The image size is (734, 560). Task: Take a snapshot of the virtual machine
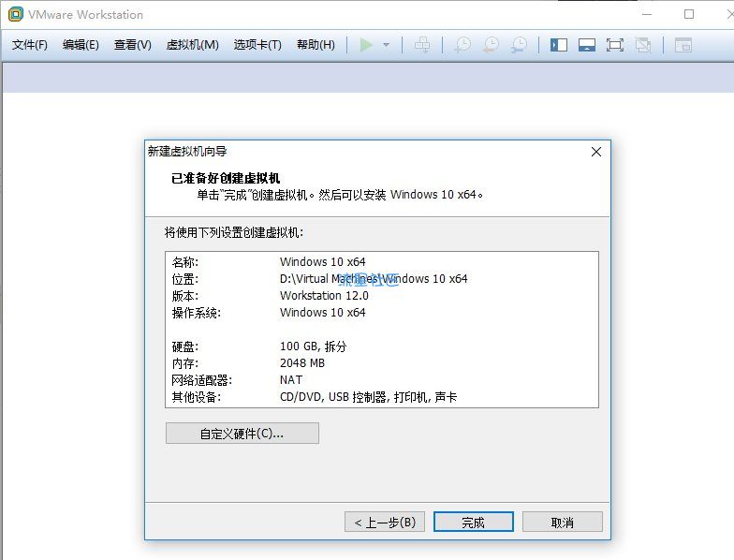(x=462, y=45)
